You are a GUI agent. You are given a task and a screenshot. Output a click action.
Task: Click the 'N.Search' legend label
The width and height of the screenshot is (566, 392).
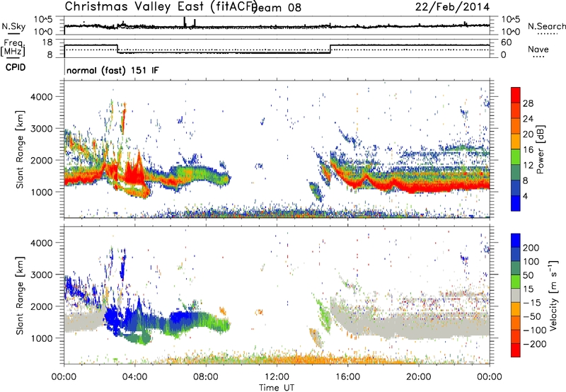[546, 26]
